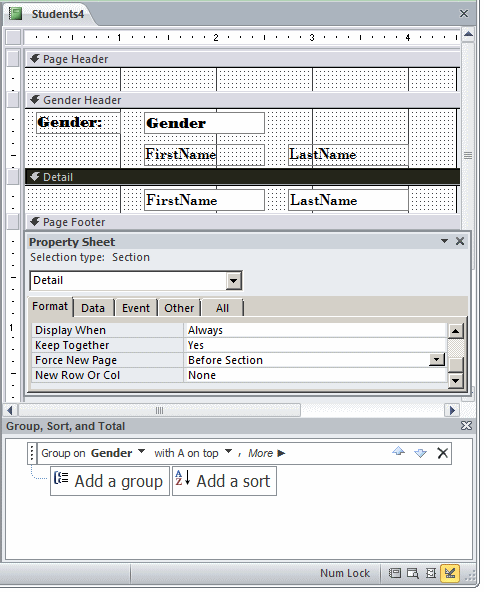
Task: Move Gender group up with arrow icon
Action: (x=399, y=452)
